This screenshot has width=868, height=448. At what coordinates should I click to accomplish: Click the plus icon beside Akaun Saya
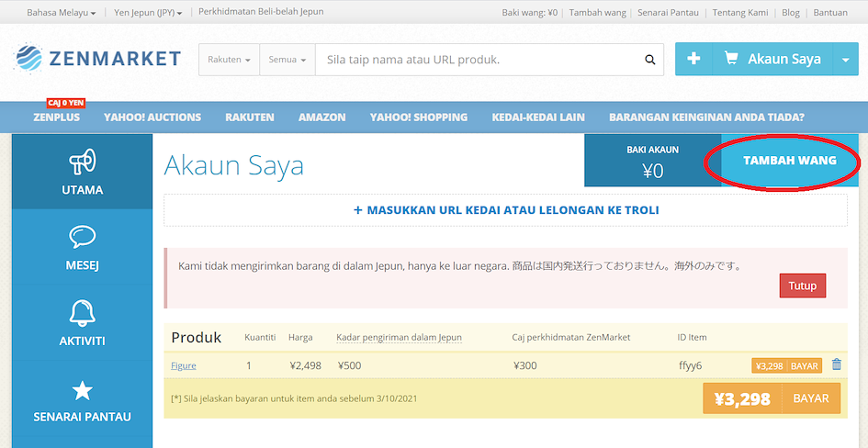click(x=693, y=59)
